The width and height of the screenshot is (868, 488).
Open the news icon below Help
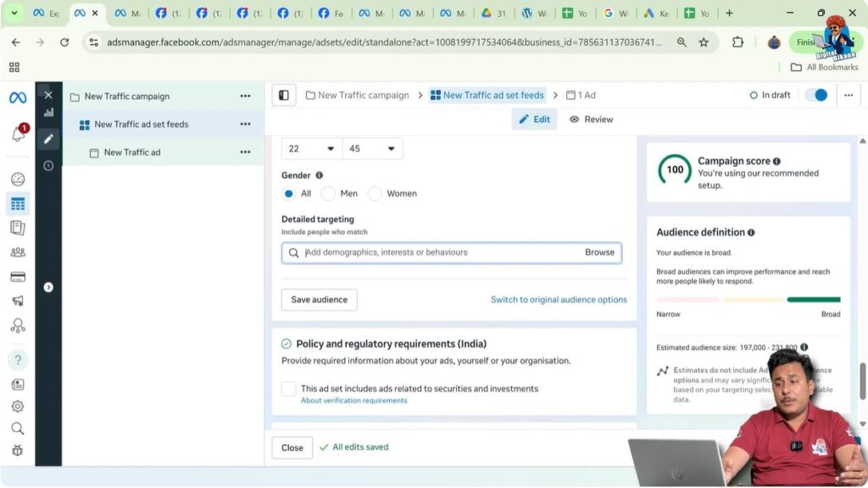(18, 384)
